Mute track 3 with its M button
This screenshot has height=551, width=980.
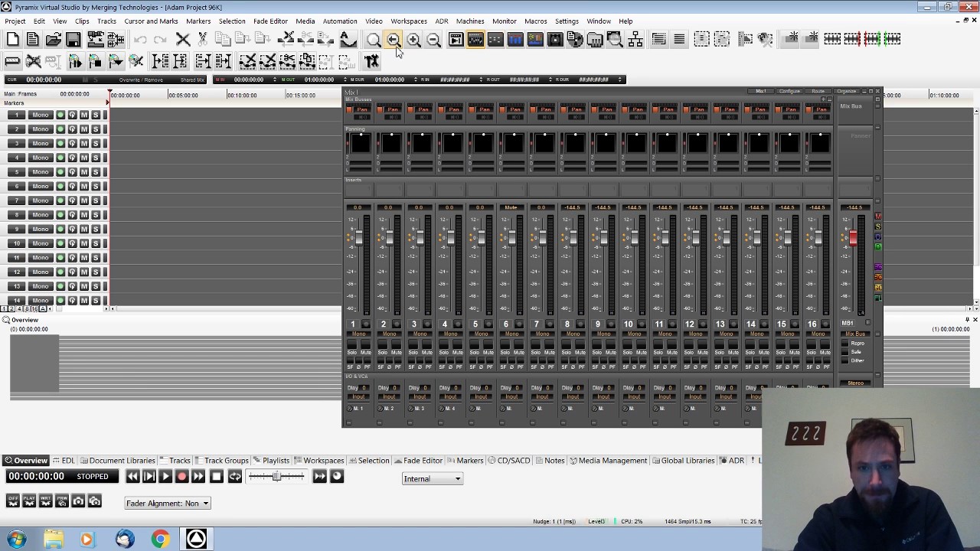coord(84,143)
